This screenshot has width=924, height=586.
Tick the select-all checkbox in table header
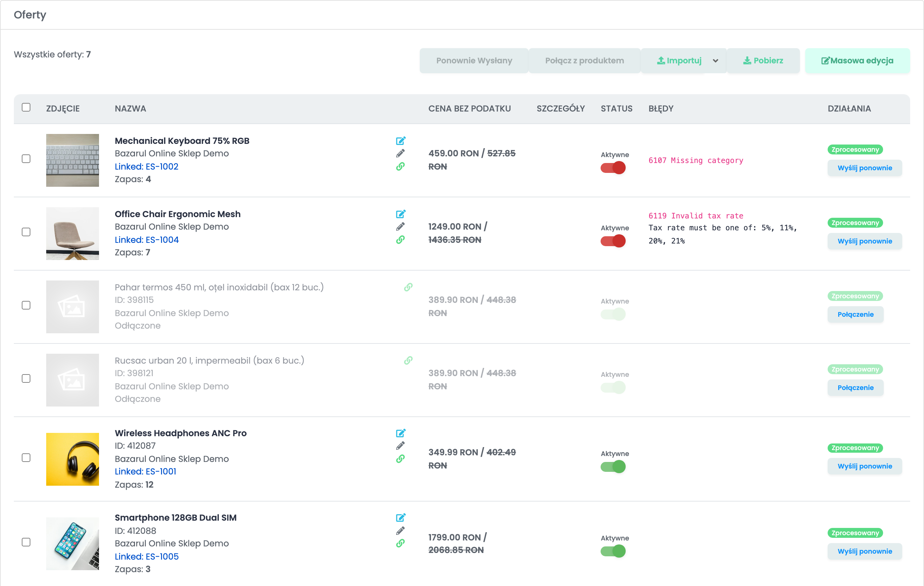26,108
